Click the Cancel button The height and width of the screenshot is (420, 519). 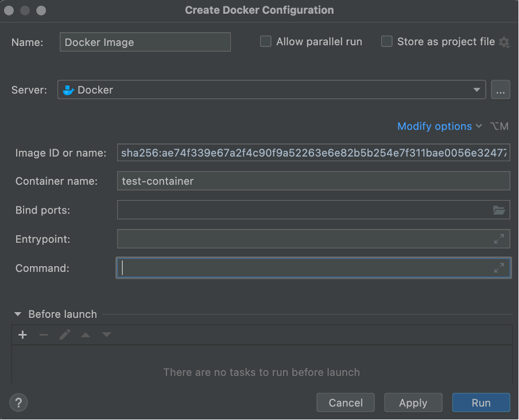point(346,403)
